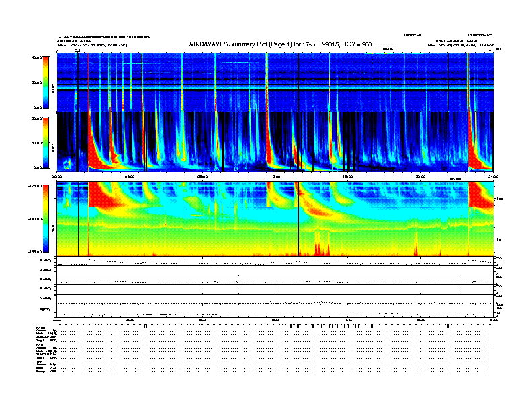Click the 08:00 tick label below RAD1 spectrogram
Viewport: 532px width, 411px height.
(202, 177)
